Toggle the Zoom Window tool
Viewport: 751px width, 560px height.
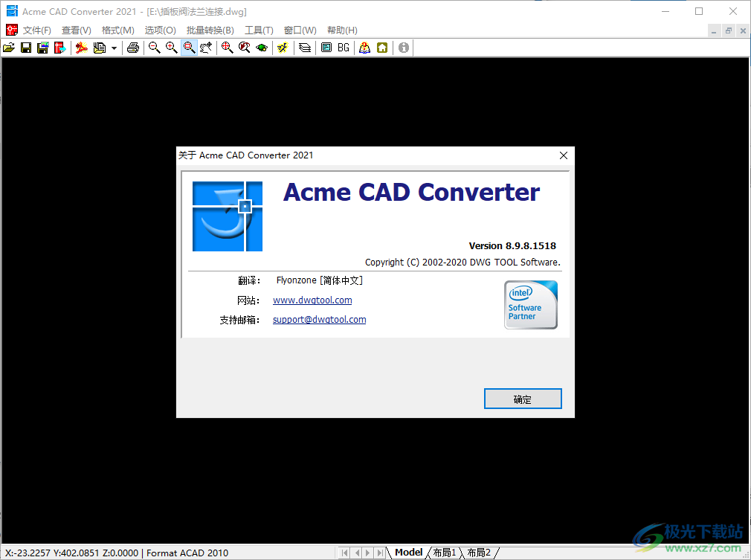[189, 48]
